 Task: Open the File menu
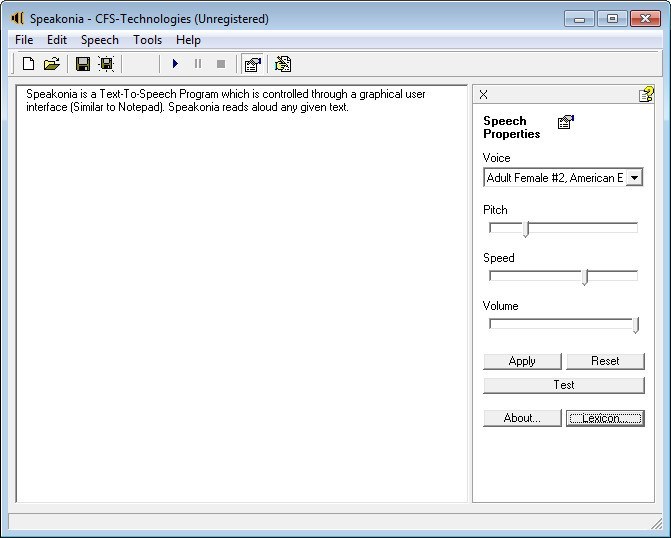(x=24, y=40)
